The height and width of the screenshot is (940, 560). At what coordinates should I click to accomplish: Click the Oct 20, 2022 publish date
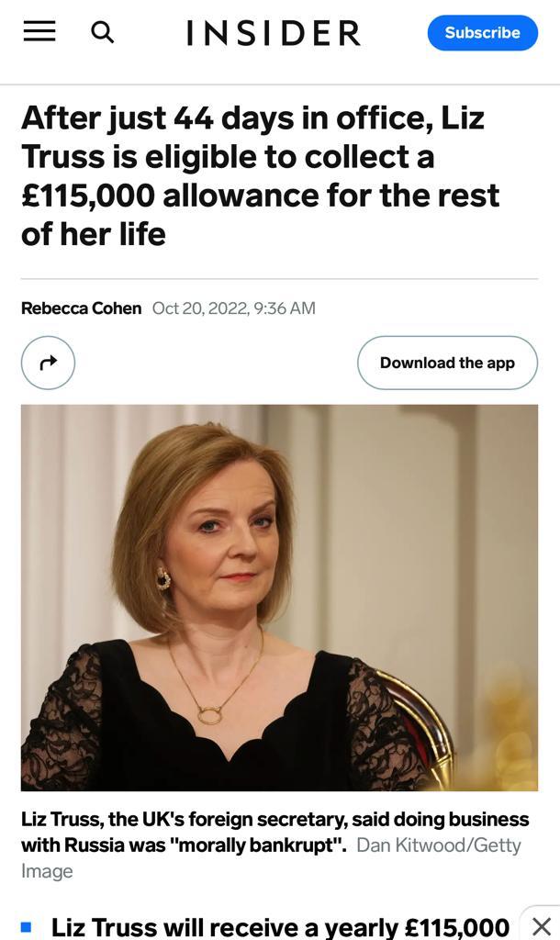(x=199, y=308)
